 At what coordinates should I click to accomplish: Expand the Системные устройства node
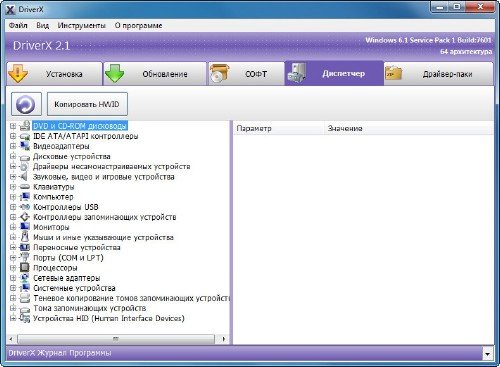[13, 288]
